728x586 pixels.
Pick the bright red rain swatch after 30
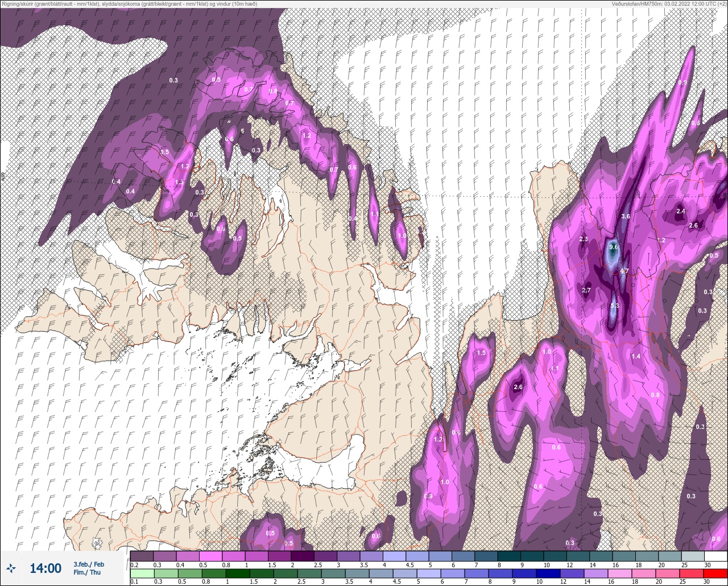click(716, 573)
